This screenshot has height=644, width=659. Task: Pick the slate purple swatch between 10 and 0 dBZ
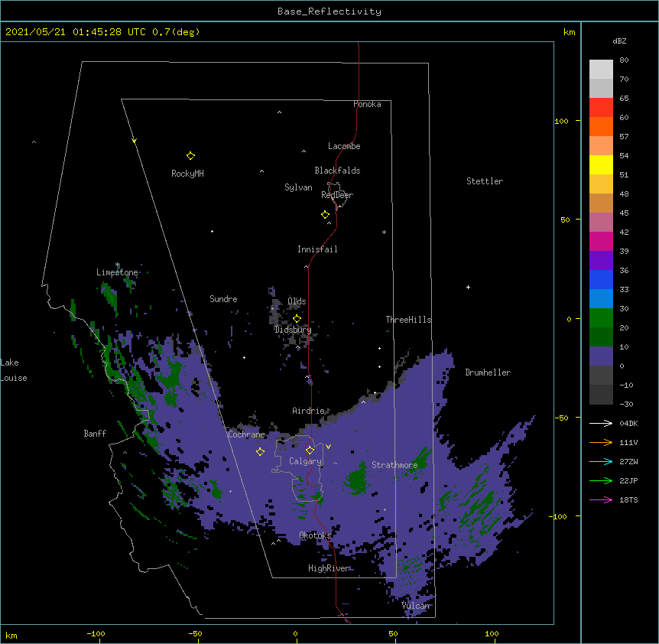pos(601,356)
